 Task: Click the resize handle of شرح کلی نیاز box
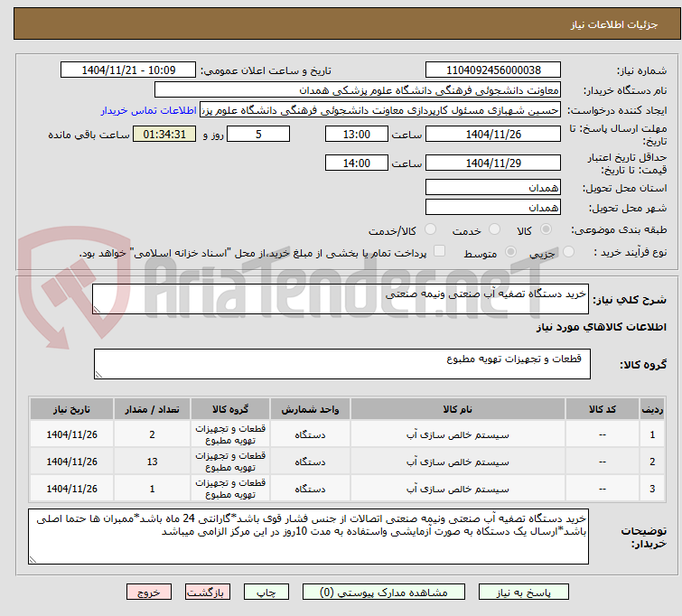pyautogui.click(x=97, y=309)
